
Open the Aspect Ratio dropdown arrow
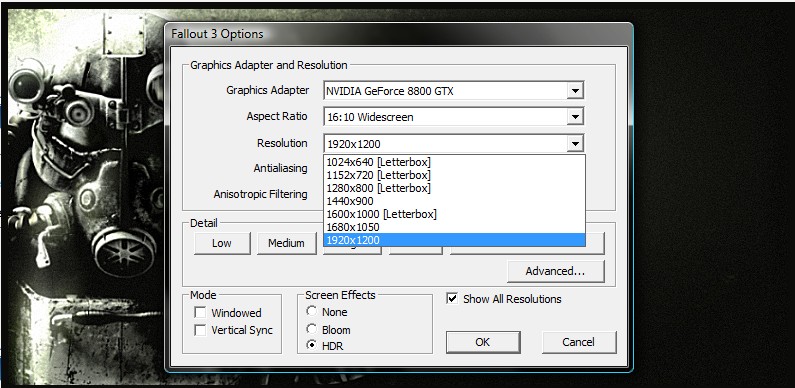574,117
